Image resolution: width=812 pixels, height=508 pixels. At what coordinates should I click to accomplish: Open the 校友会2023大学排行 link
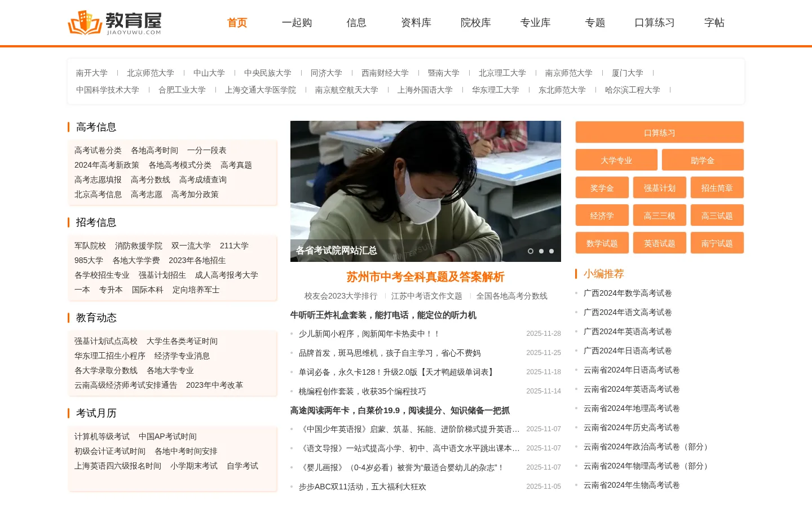tap(341, 296)
